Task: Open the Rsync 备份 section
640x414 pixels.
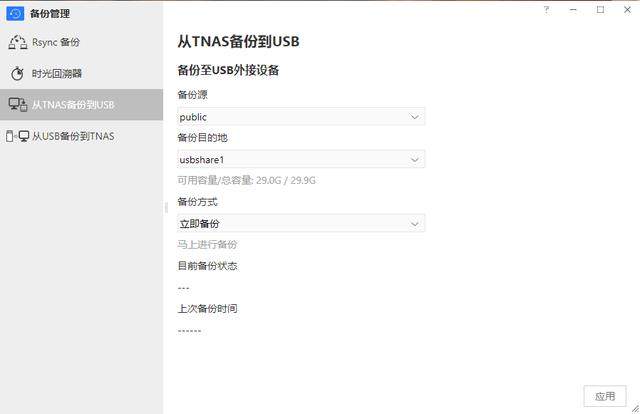Action: (57, 42)
